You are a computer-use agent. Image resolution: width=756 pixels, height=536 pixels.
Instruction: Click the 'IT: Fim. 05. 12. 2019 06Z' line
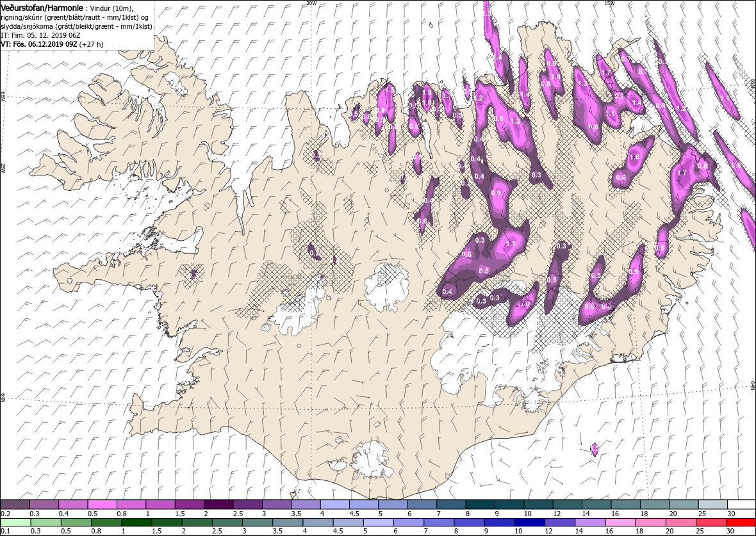pos(41,35)
